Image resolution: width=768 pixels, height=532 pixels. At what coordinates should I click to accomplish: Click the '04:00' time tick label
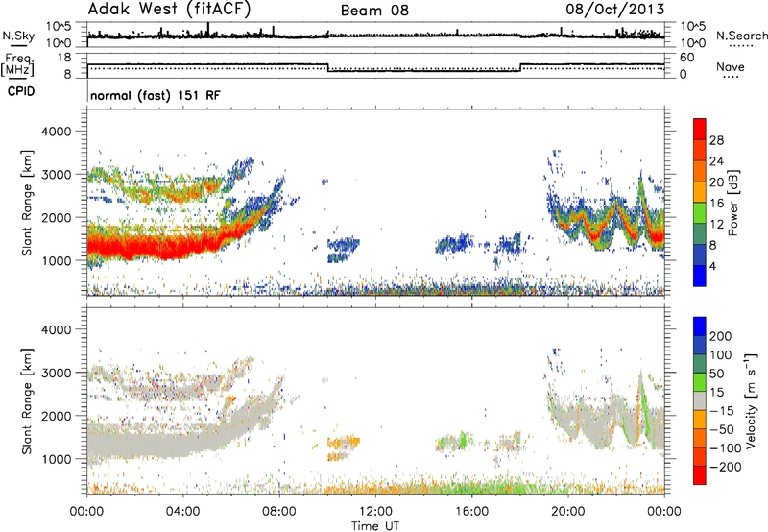point(182,512)
